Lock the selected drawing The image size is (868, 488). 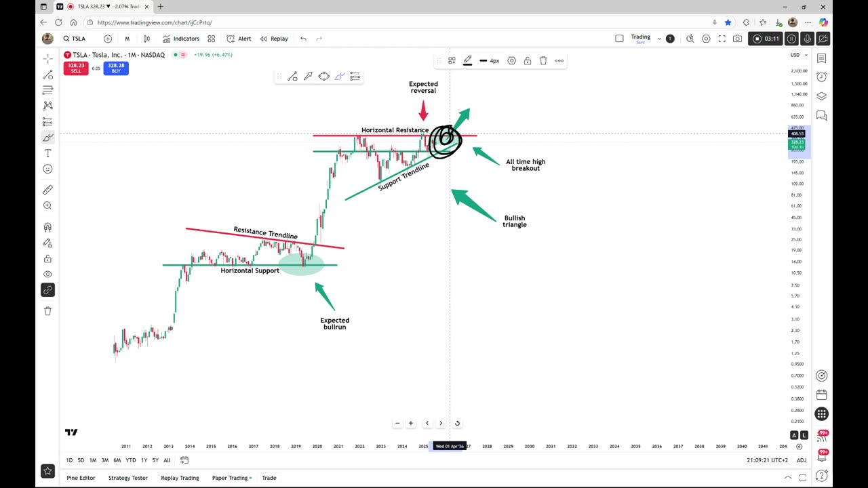pos(528,61)
